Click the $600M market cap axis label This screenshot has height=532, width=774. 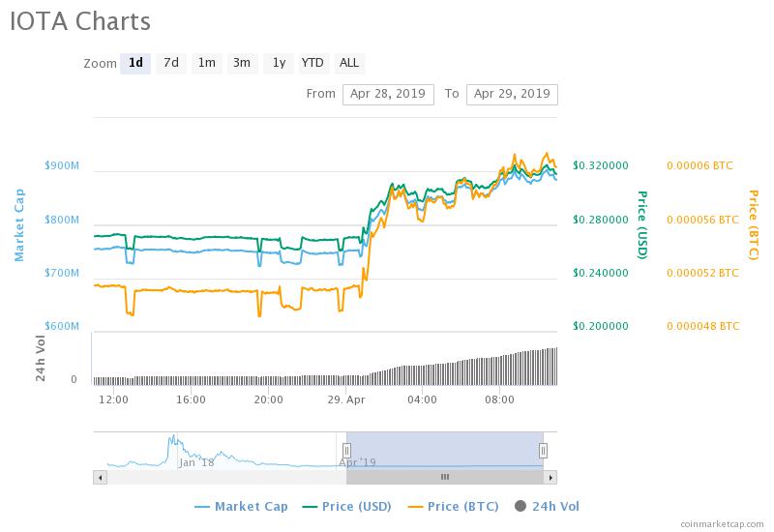pyautogui.click(x=62, y=326)
